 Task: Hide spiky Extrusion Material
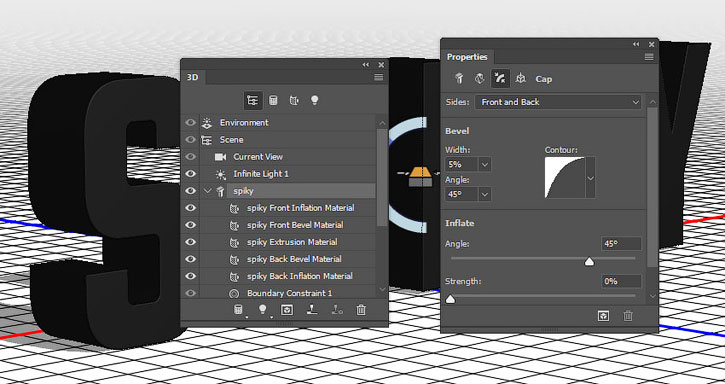(190, 242)
